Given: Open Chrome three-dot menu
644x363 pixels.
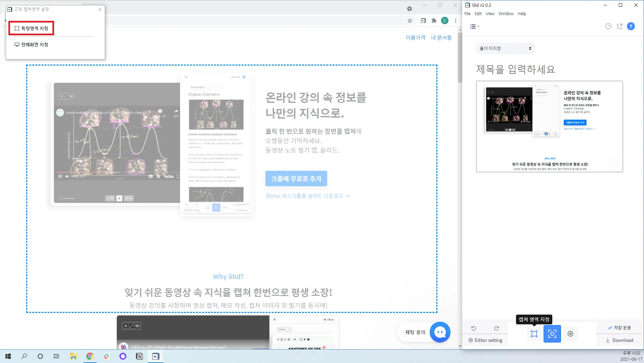Looking at the screenshot, I should [456, 21].
